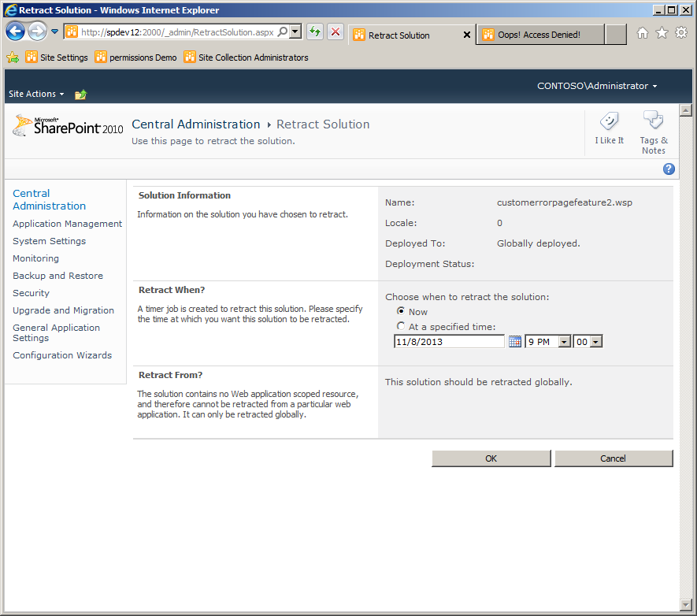This screenshot has width=697, height=616.
Task: Go back with the browser Back arrow
Action: [x=16, y=32]
